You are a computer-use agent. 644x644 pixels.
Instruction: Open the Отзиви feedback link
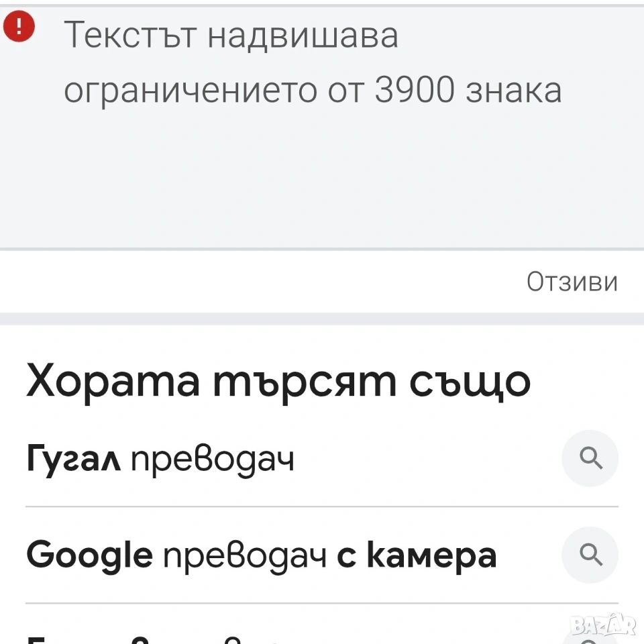572,282
